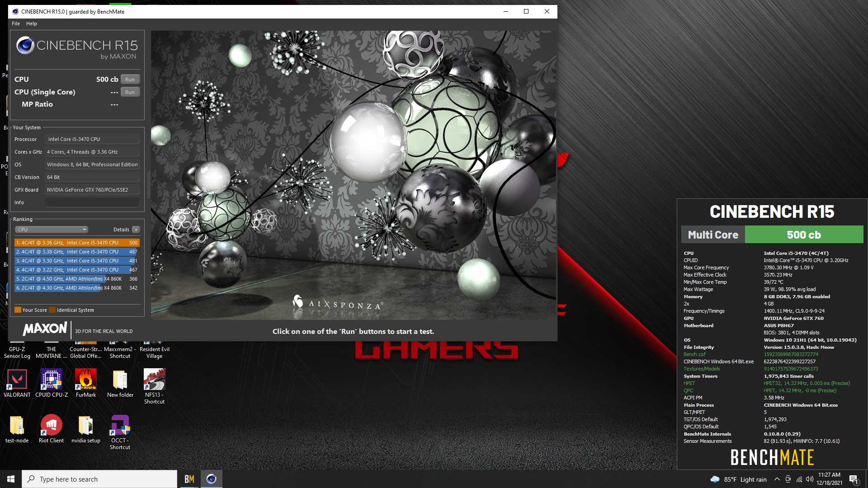Open CPUID CPU-Z desktop icon
Image resolution: width=868 pixels, height=488 pixels.
[52, 383]
